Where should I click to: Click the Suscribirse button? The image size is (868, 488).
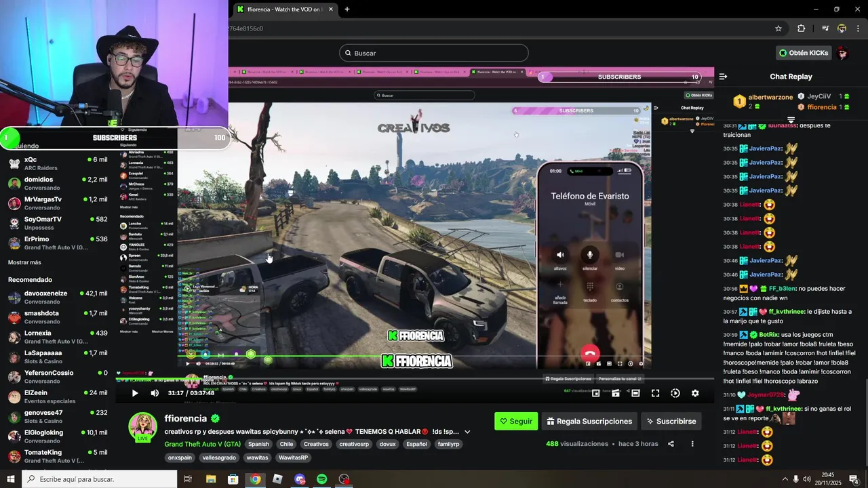pyautogui.click(x=671, y=421)
